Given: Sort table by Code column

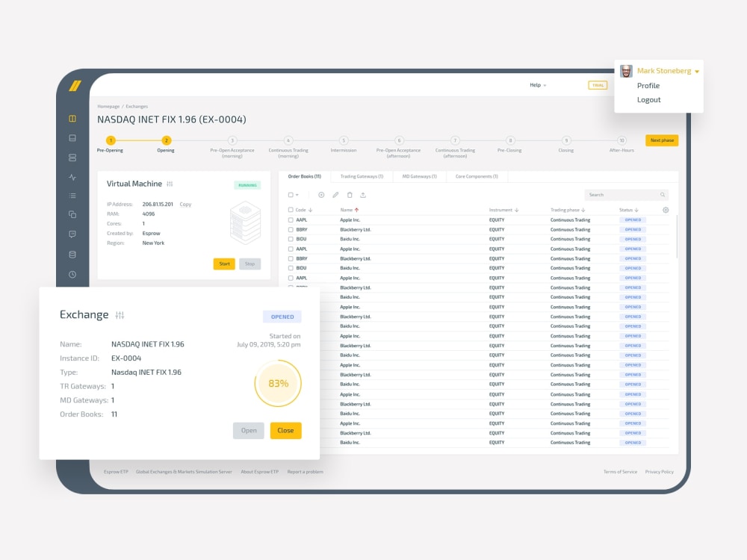Looking at the screenshot, I should click(303, 210).
